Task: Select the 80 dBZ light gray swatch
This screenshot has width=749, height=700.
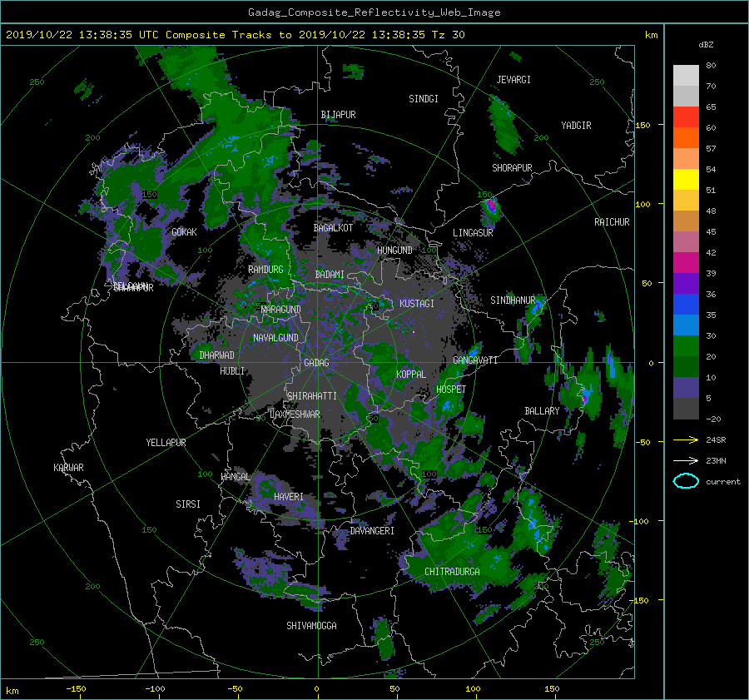Action: (x=686, y=76)
